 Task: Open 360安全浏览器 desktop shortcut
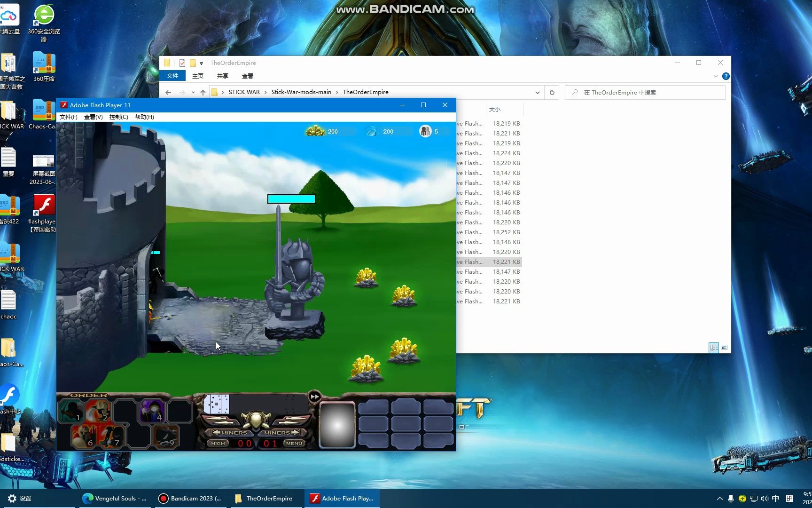(44, 22)
